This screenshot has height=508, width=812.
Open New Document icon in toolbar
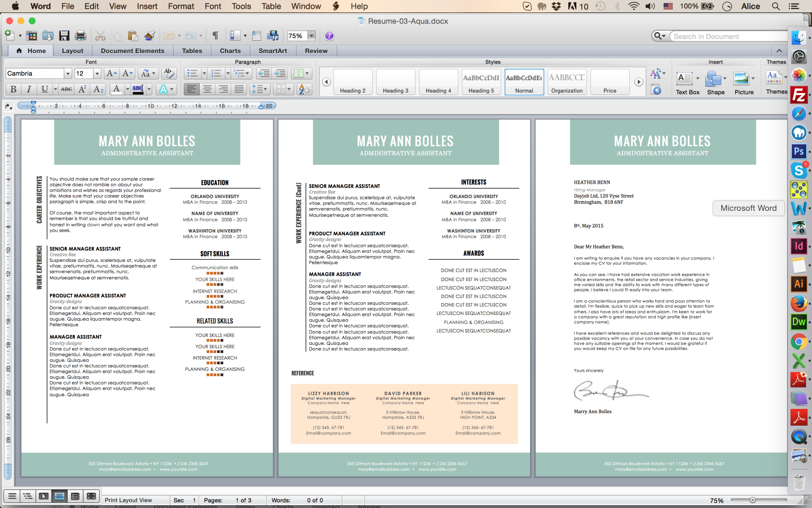pyautogui.click(x=10, y=35)
